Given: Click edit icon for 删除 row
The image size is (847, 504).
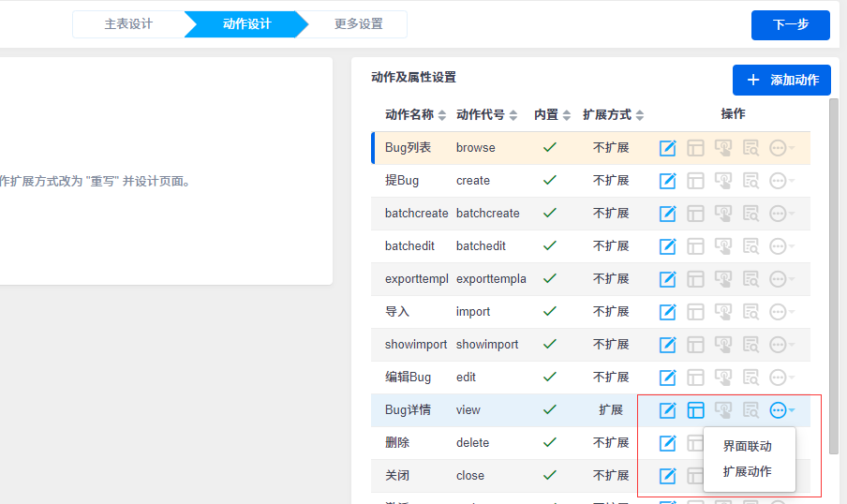Looking at the screenshot, I should click(667, 443).
